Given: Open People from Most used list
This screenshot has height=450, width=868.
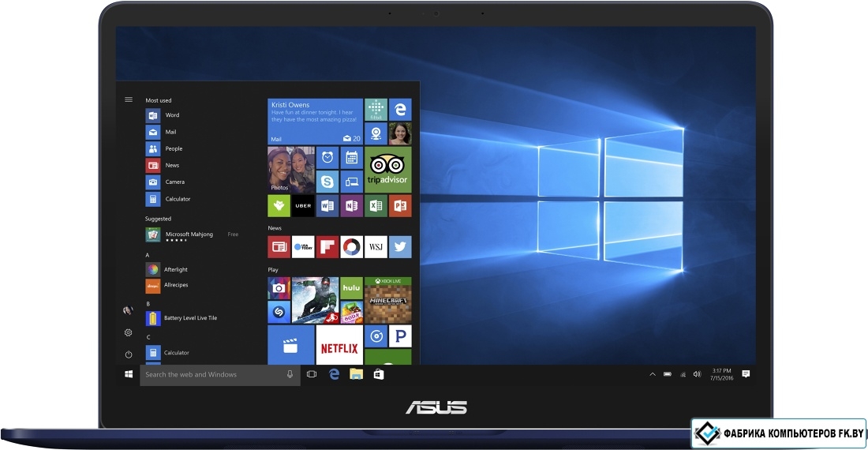Looking at the screenshot, I should 164,148.
